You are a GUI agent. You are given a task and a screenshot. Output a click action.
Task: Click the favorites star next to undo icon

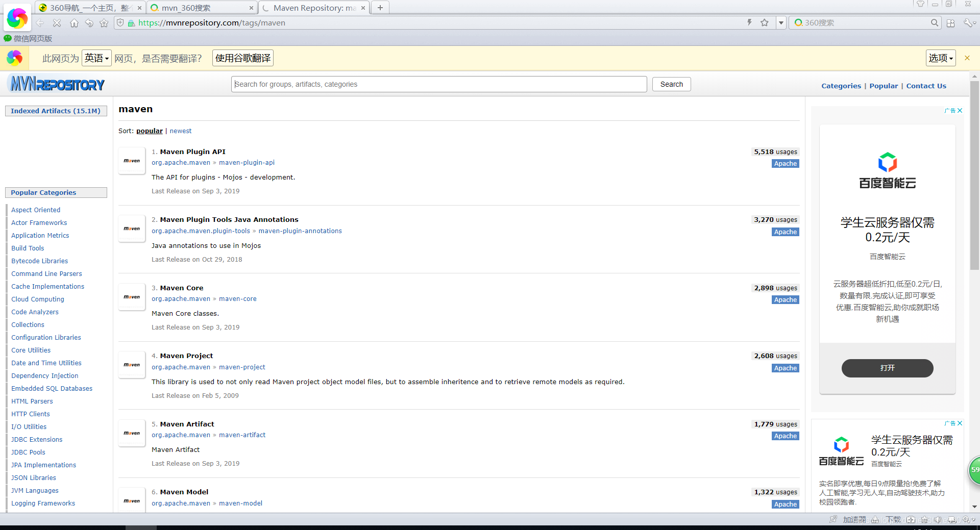pos(104,23)
